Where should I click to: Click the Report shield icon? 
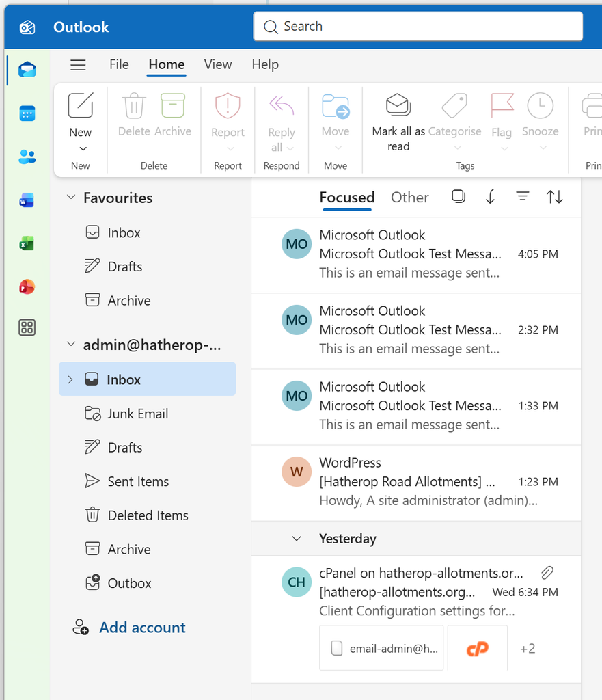click(228, 105)
